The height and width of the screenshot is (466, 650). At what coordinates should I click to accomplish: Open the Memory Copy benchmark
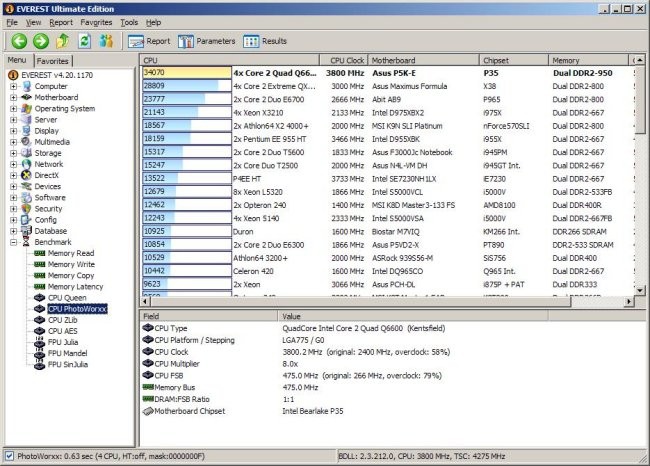(71, 276)
